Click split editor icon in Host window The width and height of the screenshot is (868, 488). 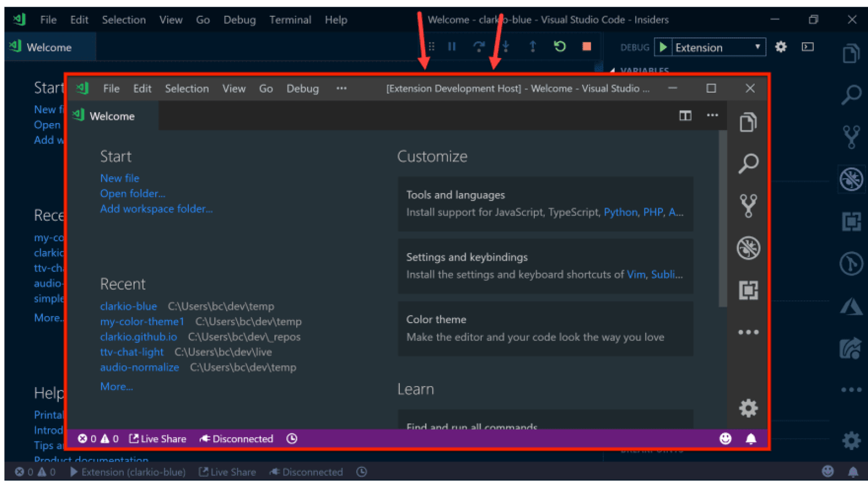pos(685,115)
